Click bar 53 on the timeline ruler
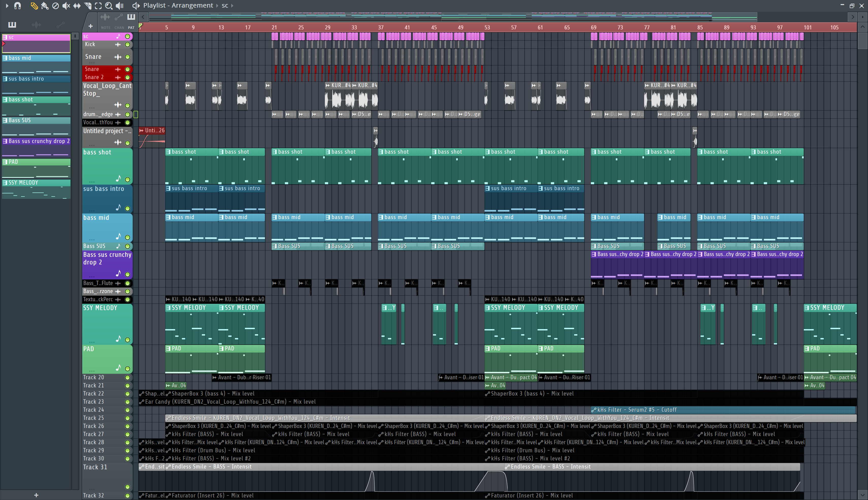This screenshot has width=868, height=500. 487,27
